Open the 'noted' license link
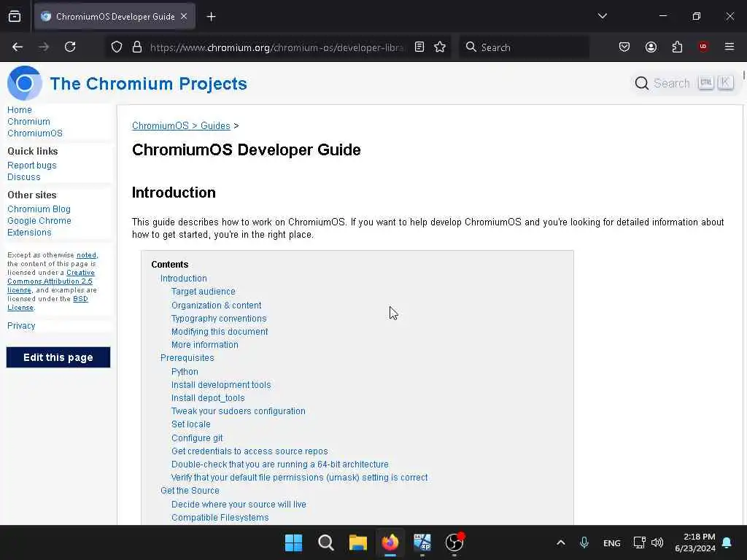The image size is (747, 560). 86,255
